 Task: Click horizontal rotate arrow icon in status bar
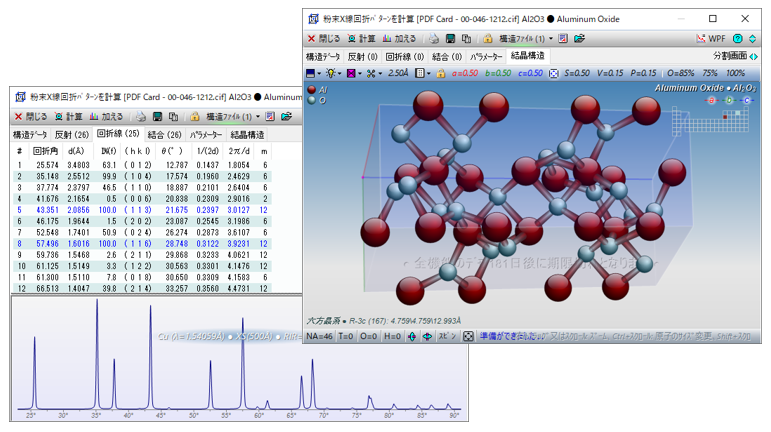pos(427,336)
